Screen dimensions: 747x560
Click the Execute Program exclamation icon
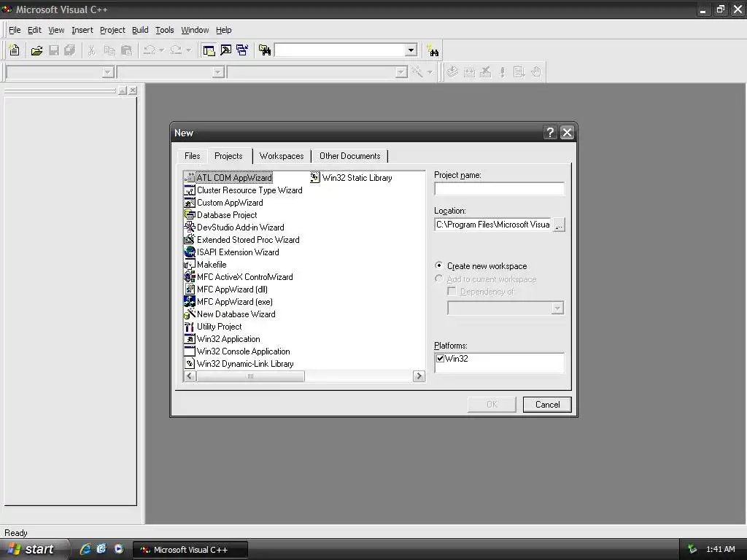502,72
